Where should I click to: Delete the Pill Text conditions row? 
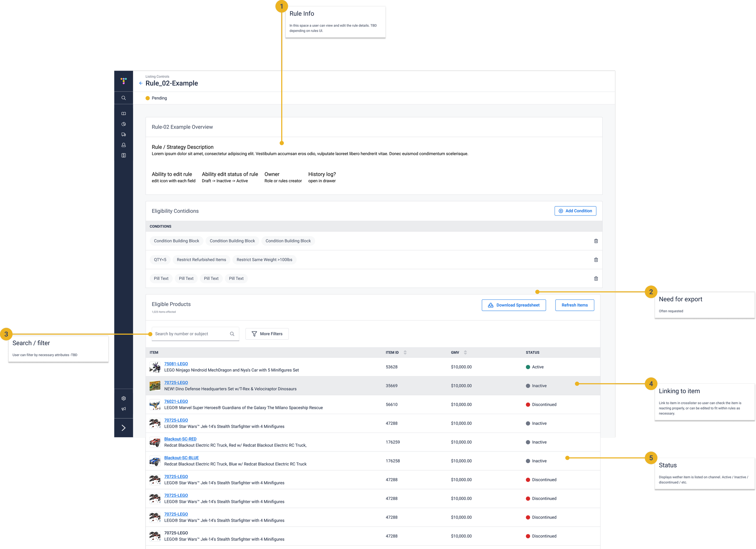(596, 278)
